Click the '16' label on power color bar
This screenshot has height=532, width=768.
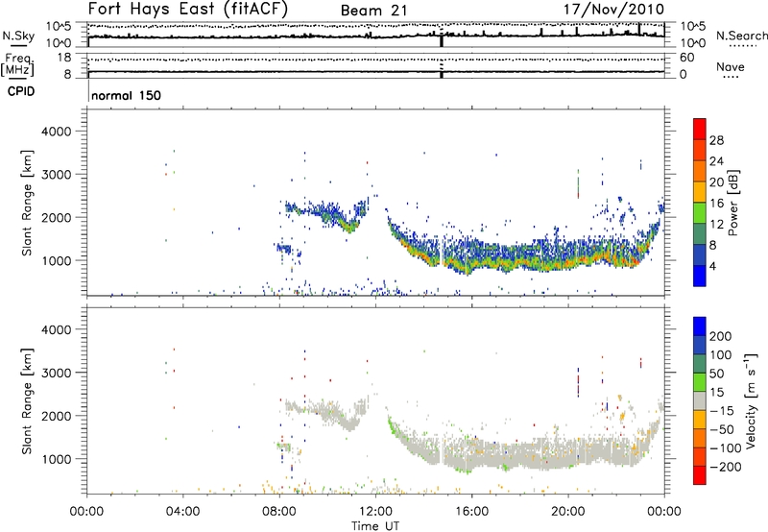(x=716, y=204)
